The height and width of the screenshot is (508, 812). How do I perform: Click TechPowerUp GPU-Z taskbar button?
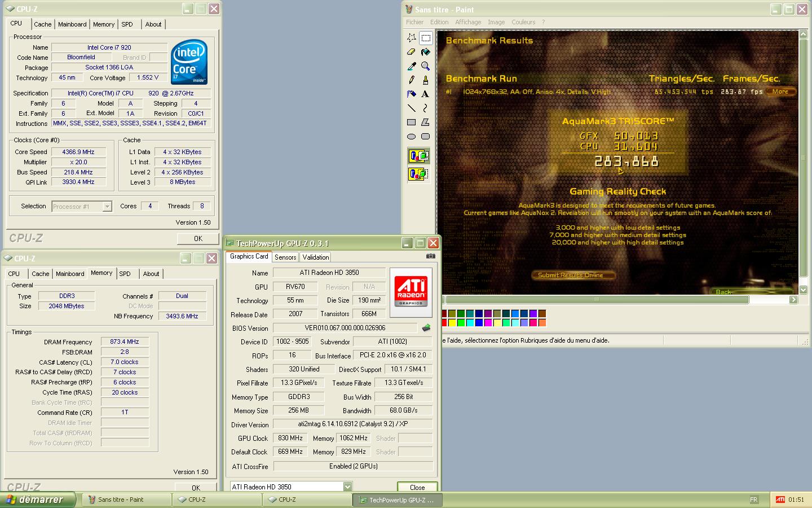(x=398, y=500)
